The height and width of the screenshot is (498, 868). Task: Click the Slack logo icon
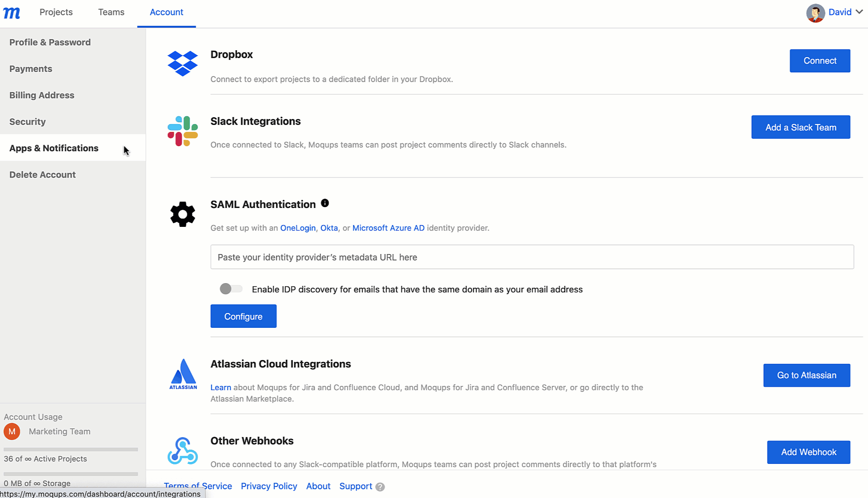click(x=183, y=131)
